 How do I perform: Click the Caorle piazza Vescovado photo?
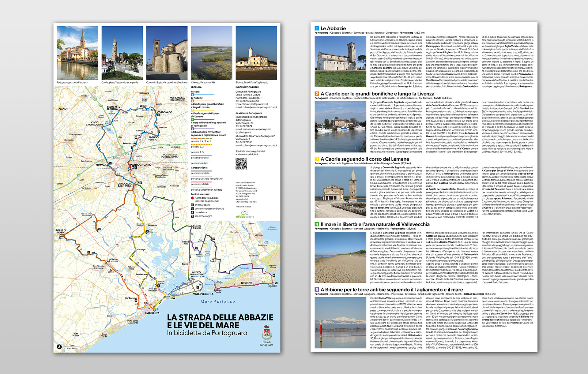tap(122, 53)
